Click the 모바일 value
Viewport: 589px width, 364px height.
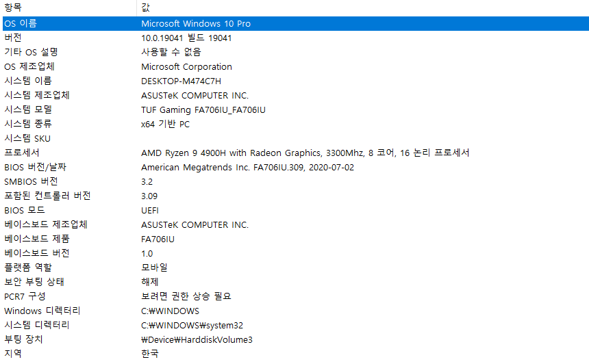(154, 268)
